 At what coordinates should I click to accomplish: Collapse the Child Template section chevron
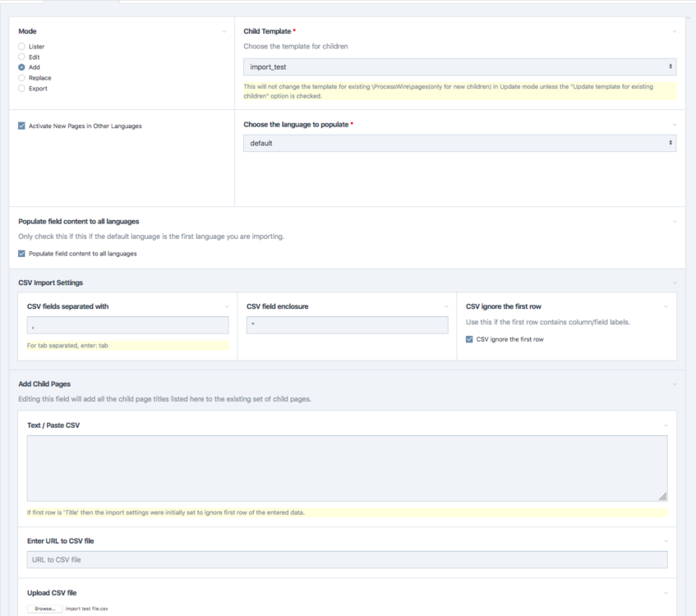click(x=675, y=31)
